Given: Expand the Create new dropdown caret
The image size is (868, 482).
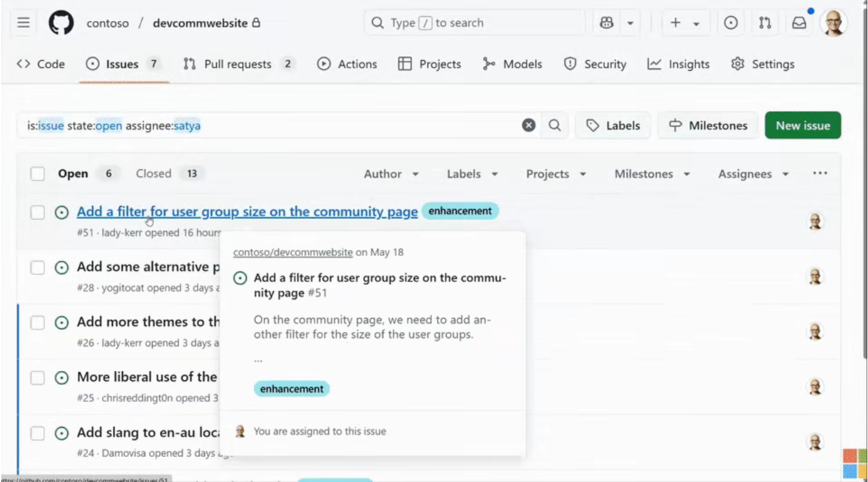Looking at the screenshot, I should [x=697, y=24].
